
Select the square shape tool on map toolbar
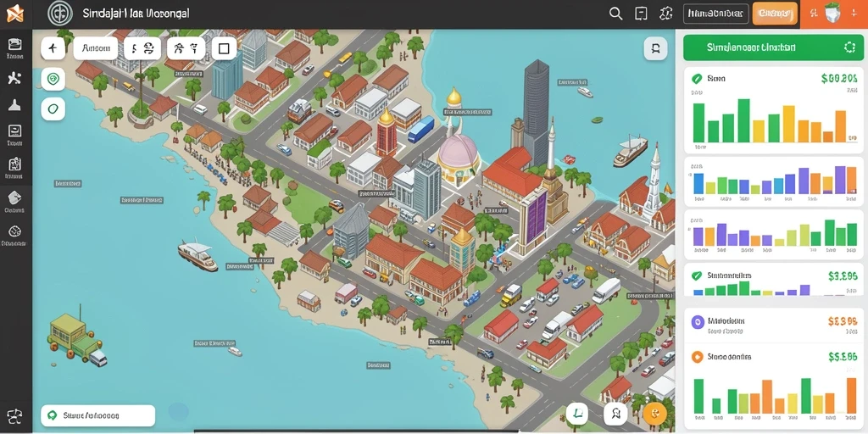tap(224, 48)
